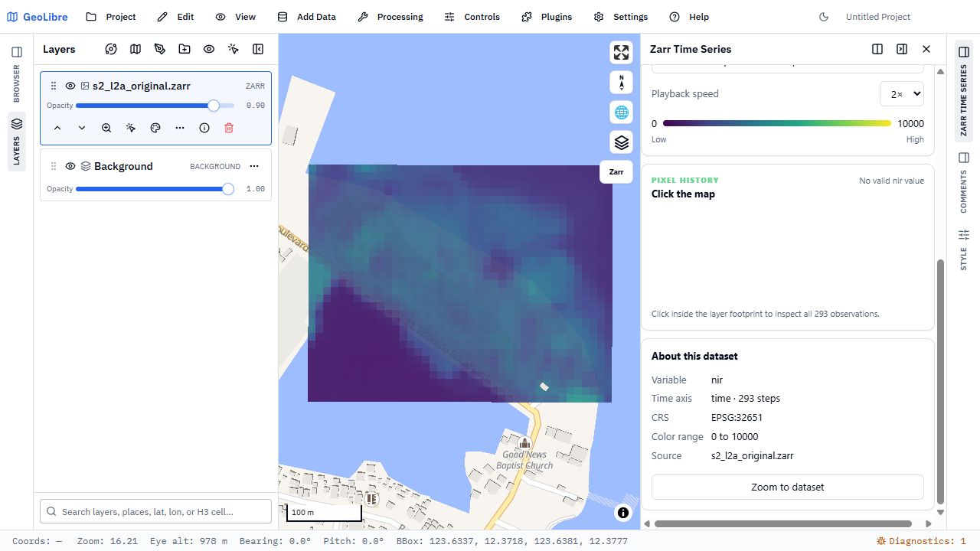This screenshot has width=980, height=551.
Task: Open the map attribution info icon
Action: (623, 513)
